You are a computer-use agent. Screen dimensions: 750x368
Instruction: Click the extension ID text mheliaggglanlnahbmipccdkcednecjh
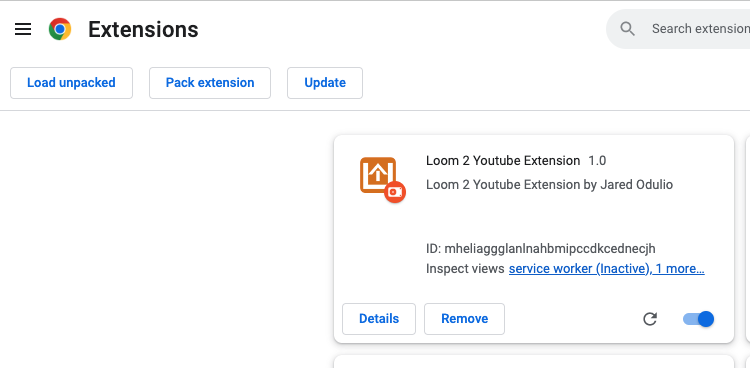coord(550,249)
